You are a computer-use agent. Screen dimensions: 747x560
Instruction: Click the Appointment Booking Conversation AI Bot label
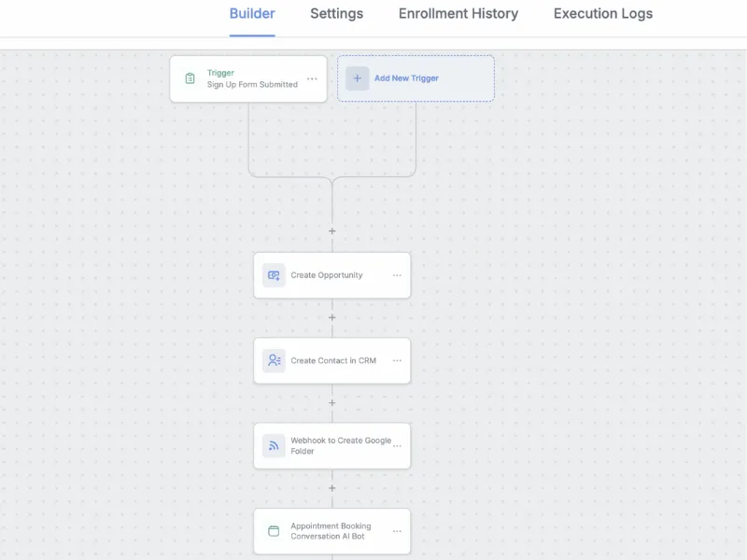click(331, 531)
